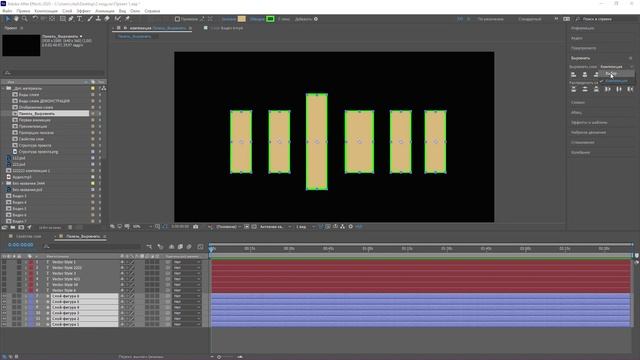
Task: Click the fill color swatch
Action: point(242,19)
